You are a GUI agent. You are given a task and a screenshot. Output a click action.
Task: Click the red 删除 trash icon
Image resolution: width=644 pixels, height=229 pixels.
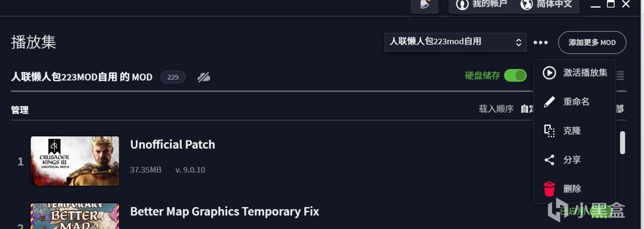point(549,189)
